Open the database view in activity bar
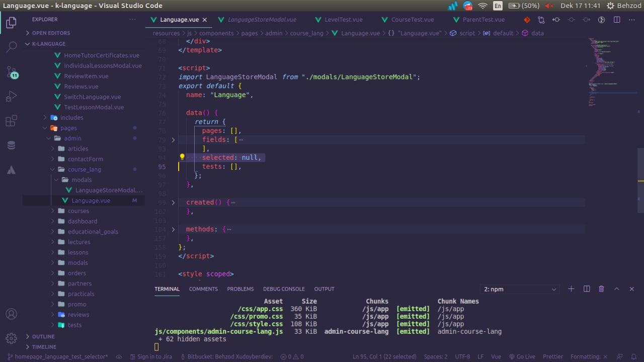Viewport: 644px width, 362px height. coord(11,146)
